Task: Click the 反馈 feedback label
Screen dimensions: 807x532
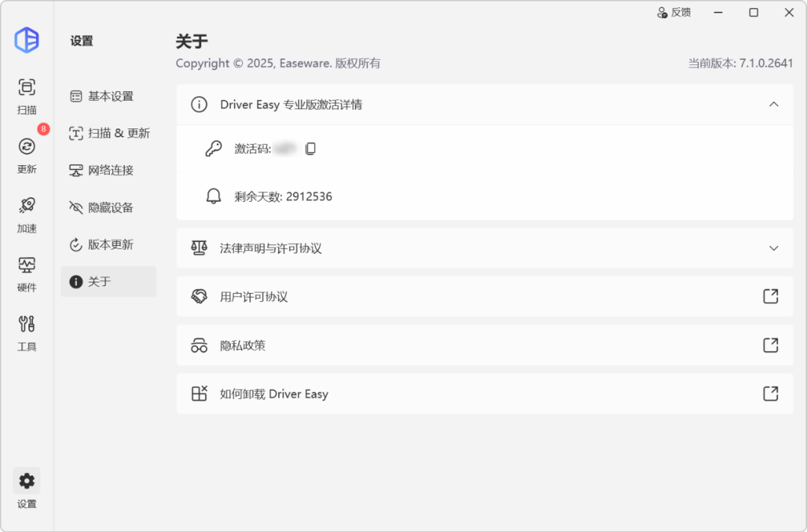Action: (681, 13)
